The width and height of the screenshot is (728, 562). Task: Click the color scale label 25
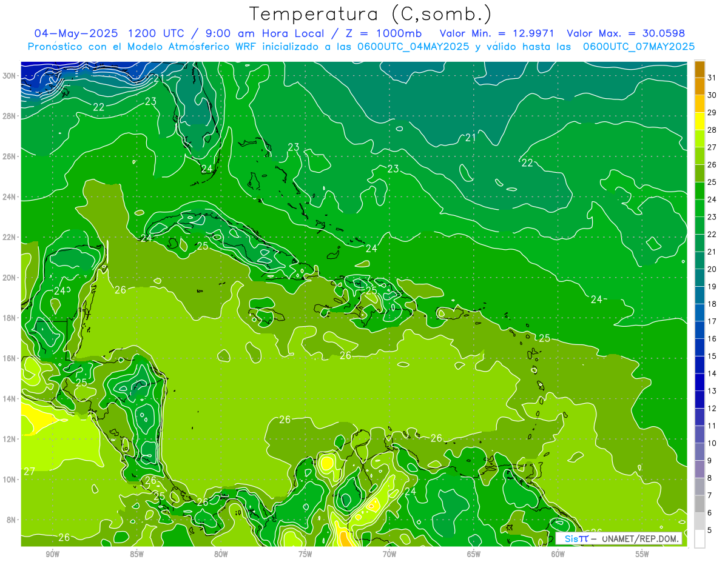[712, 182]
